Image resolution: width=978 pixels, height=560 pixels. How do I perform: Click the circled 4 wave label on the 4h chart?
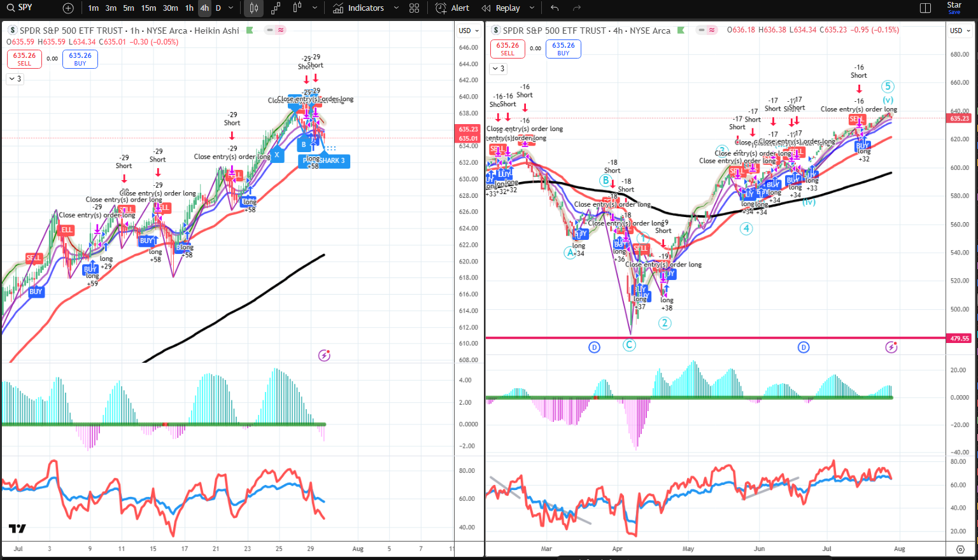click(x=746, y=228)
